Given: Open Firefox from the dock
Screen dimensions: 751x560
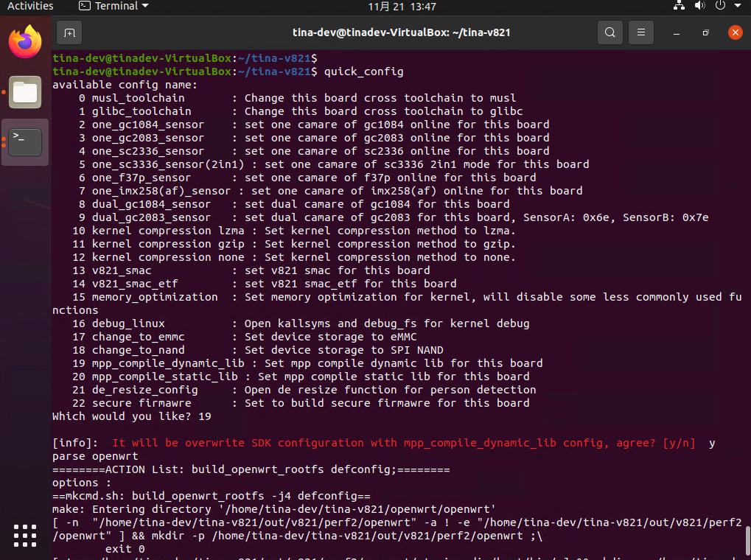Looking at the screenshot, I should click(x=25, y=41).
